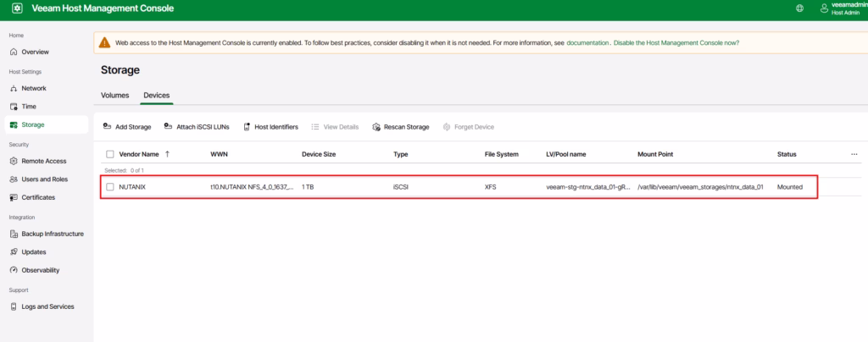The image size is (868, 342).
Task: Click the Add Storage toolbar icon
Action: coord(108,126)
